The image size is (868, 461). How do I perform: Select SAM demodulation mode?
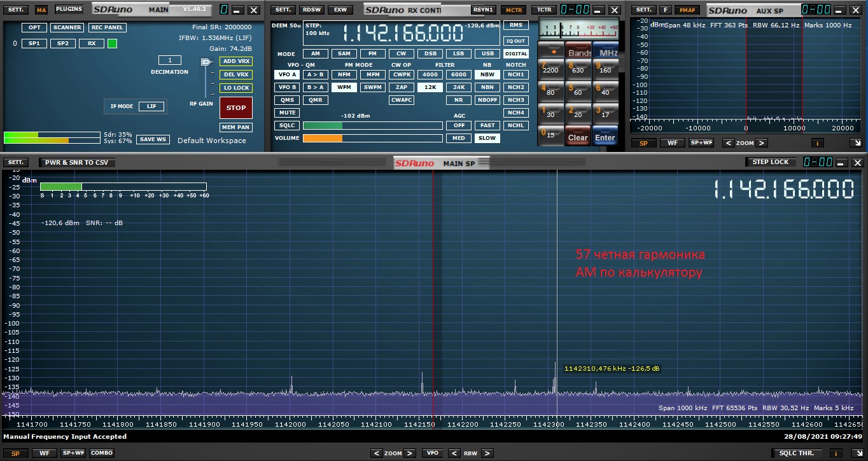(x=344, y=53)
